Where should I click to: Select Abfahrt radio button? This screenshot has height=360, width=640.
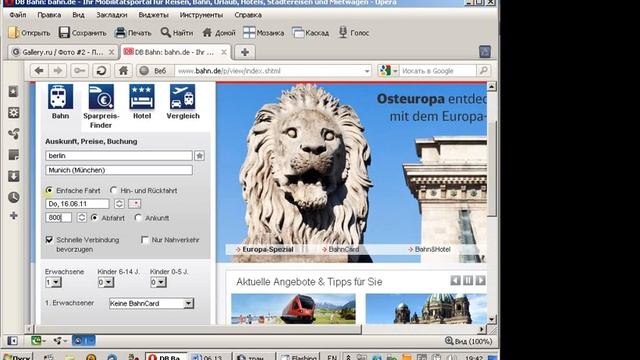coord(94,218)
